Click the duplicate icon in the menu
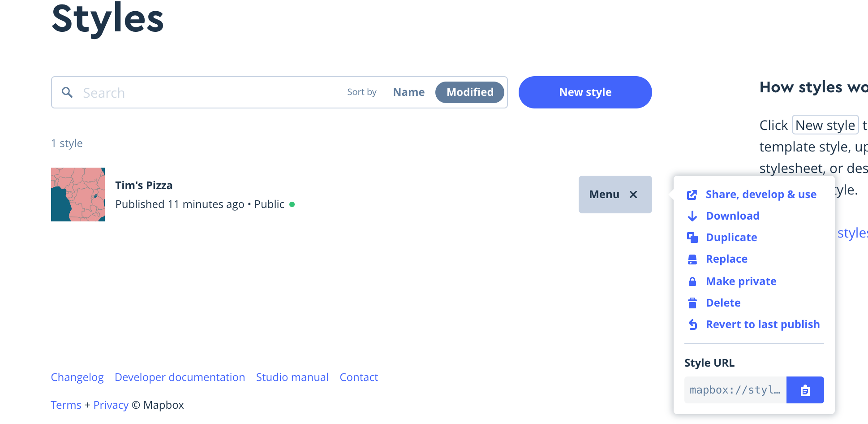868x424 pixels. pos(692,238)
